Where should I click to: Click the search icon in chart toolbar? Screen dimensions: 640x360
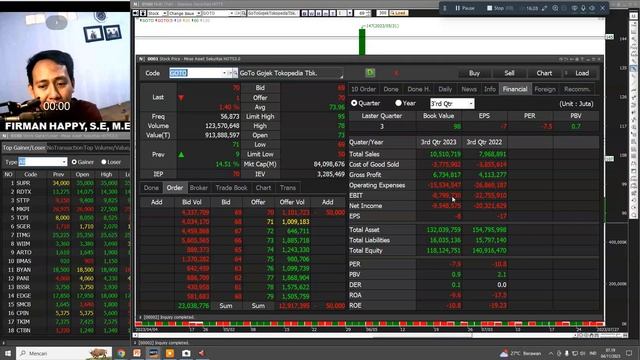click(243, 13)
